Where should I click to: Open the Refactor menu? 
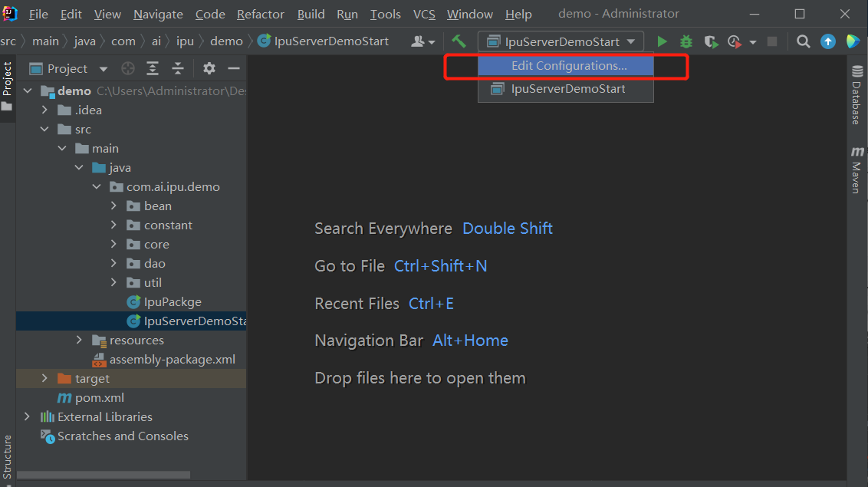click(261, 15)
